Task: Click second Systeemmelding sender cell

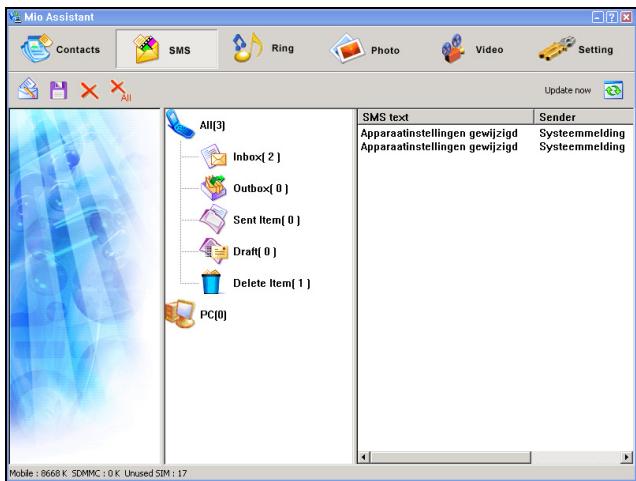Action: click(x=582, y=146)
